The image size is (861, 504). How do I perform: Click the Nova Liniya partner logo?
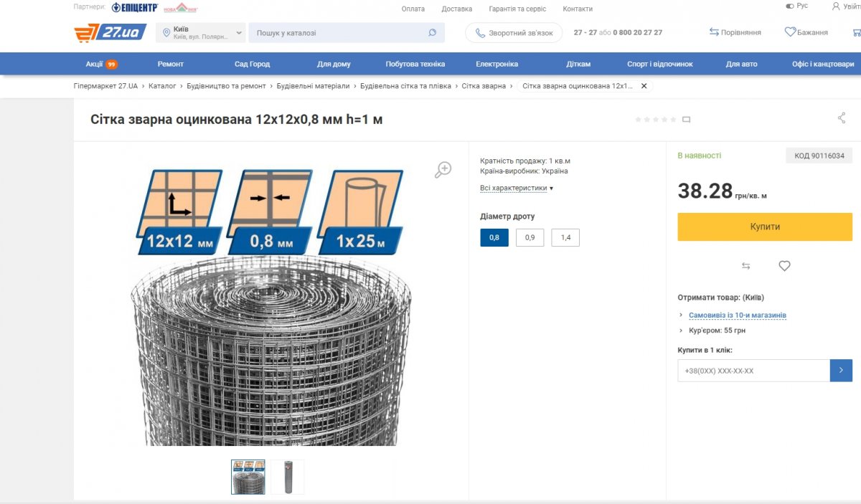pyautogui.click(x=181, y=8)
